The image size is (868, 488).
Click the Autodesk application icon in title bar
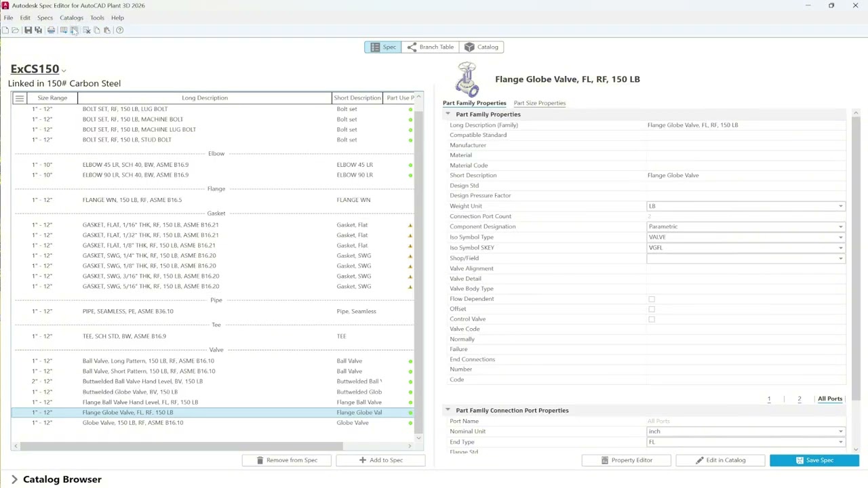[x=5, y=5]
